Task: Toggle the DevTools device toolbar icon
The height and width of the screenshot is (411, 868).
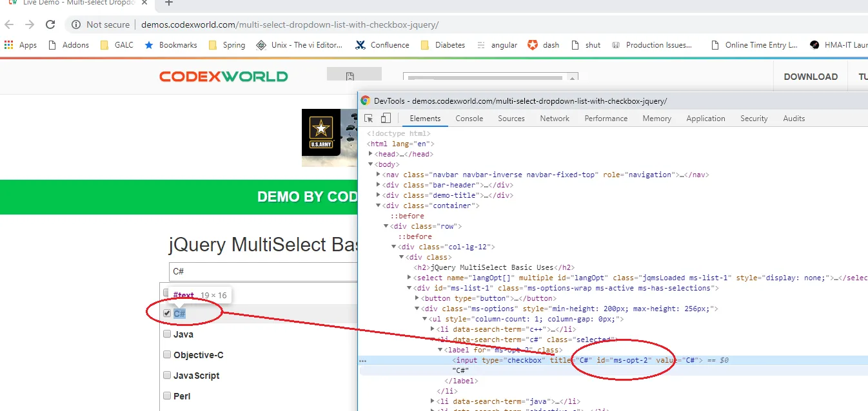Action: coord(386,119)
